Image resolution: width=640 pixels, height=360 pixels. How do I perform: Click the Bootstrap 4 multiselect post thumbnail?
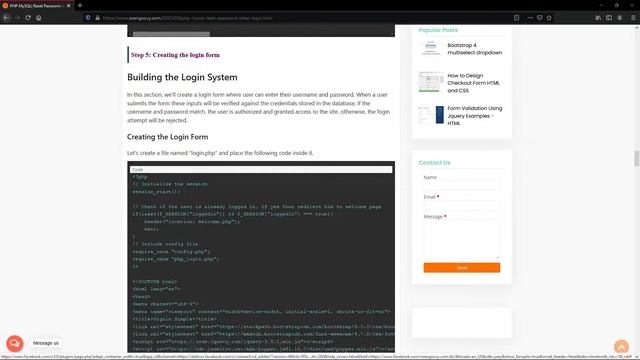[x=431, y=49]
